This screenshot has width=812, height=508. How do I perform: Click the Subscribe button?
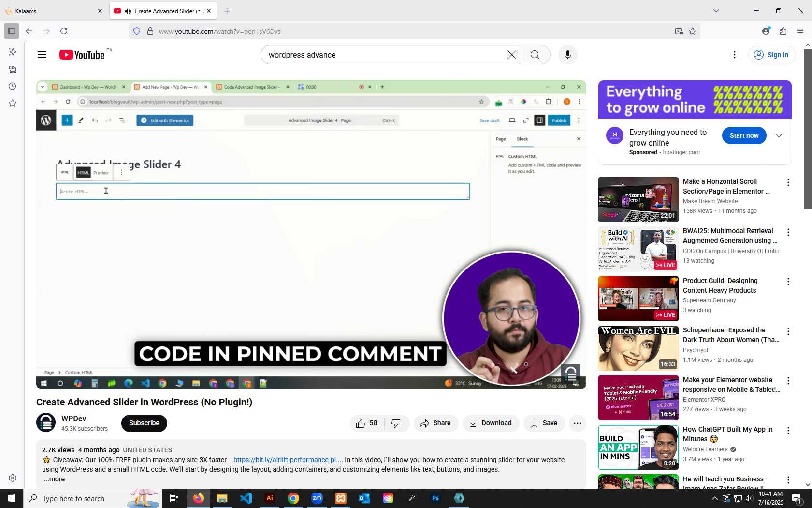144,423
